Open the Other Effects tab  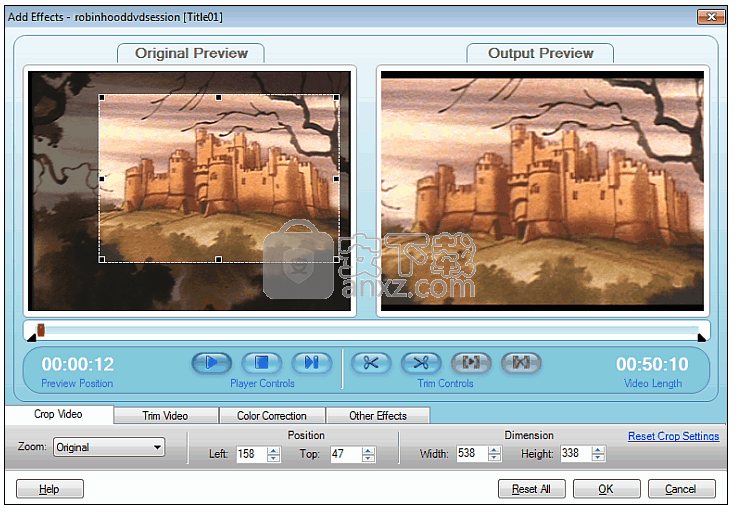[378, 415]
